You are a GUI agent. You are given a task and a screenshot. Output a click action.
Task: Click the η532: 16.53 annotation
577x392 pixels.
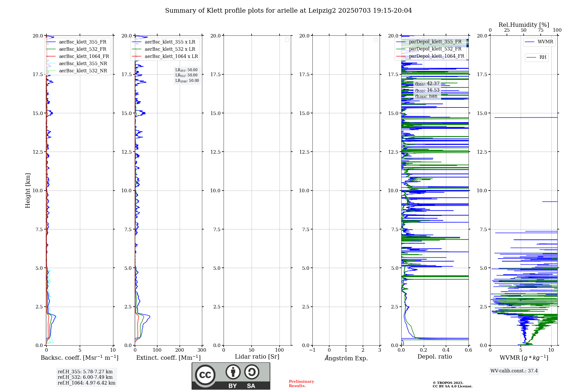point(427,90)
